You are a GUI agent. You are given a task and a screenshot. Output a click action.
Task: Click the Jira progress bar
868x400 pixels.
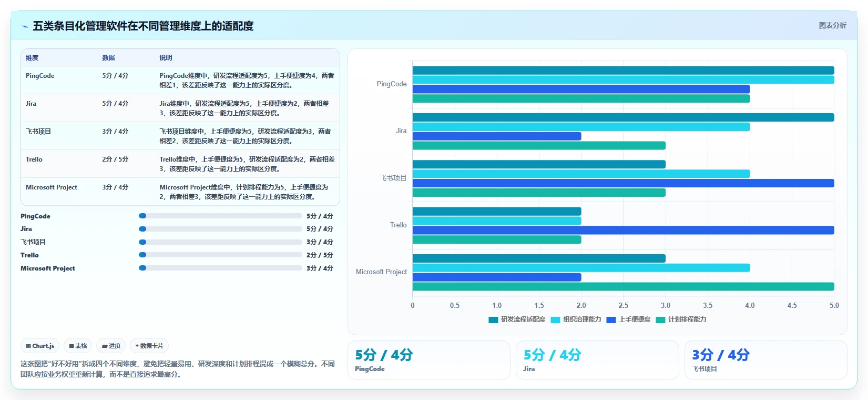pos(220,229)
